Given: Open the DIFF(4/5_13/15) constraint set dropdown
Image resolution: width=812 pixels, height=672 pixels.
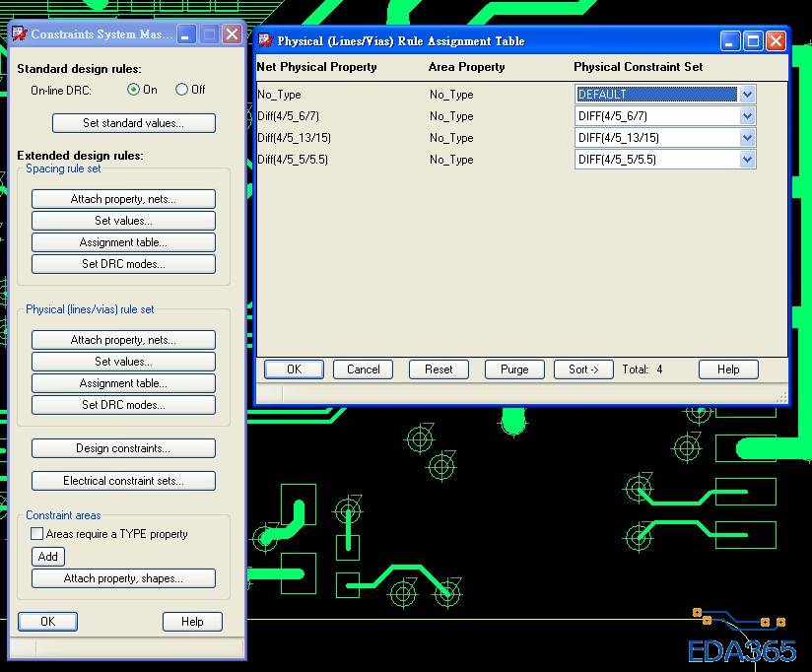Looking at the screenshot, I should click(x=747, y=138).
